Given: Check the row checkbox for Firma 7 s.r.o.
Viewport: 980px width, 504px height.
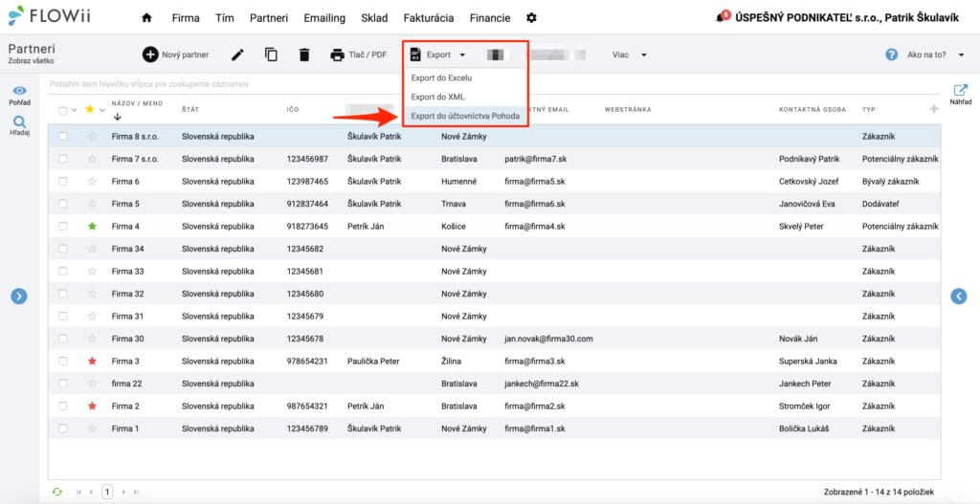Looking at the screenshot, I should coord(62,159).
